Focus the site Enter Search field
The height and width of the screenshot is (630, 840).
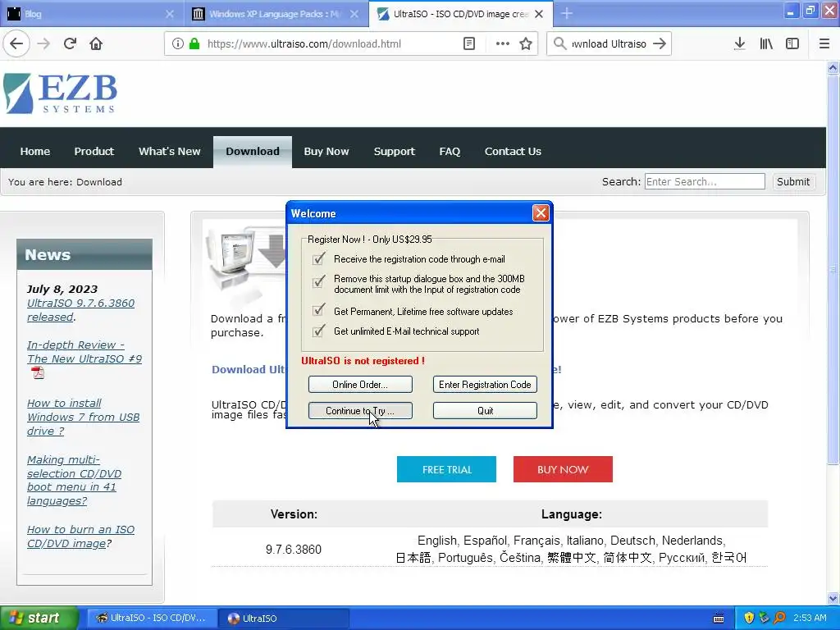[705, 181]
